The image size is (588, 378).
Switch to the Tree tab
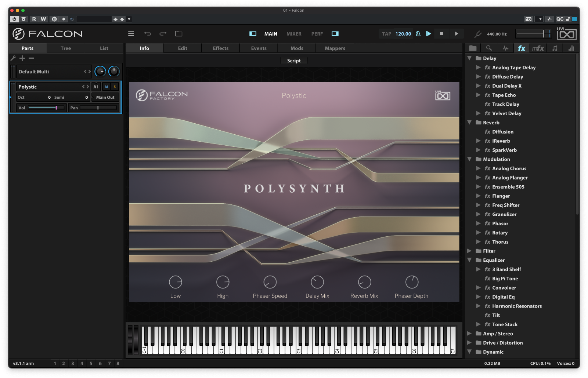click(66, 48)
